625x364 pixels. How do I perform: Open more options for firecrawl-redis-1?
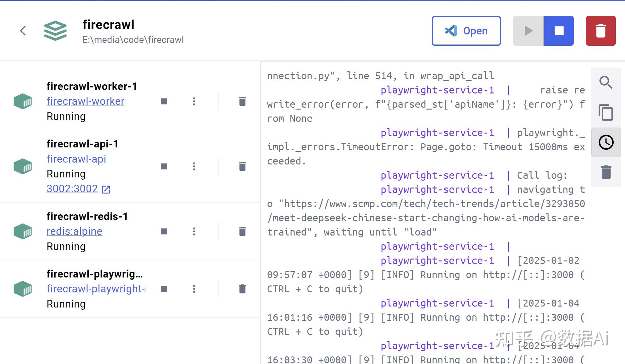[x=194, y=231]
